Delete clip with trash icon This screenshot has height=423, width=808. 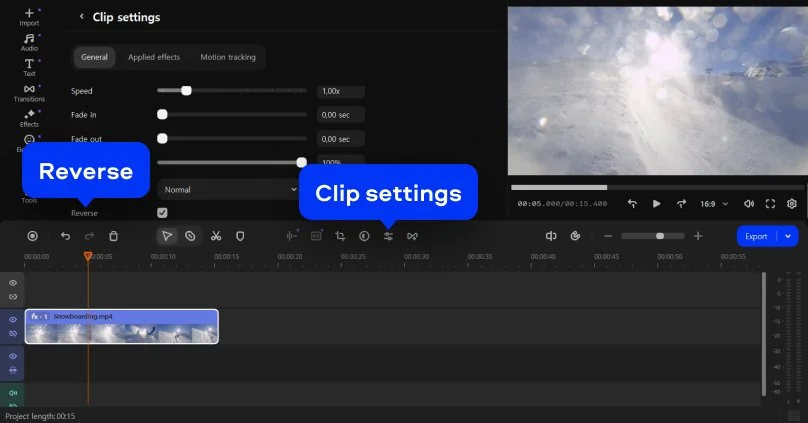tap(113, 236)
